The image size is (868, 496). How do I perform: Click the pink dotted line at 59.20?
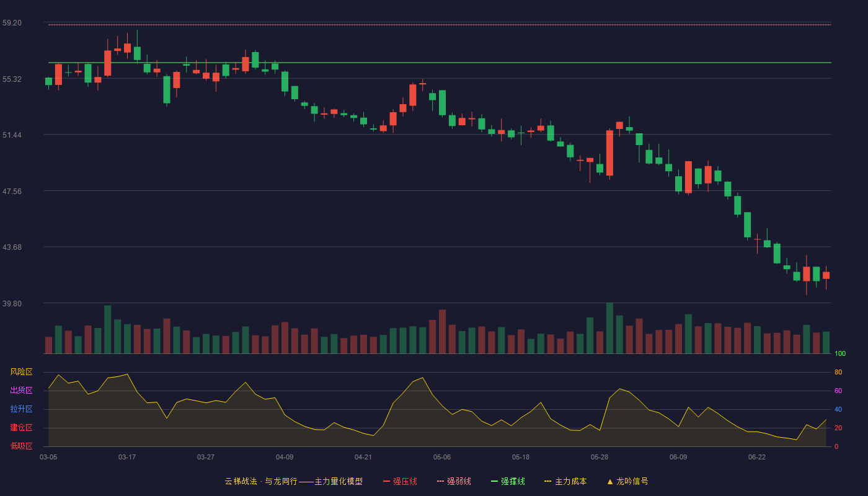pyautogui.click(x=440, y=25)
